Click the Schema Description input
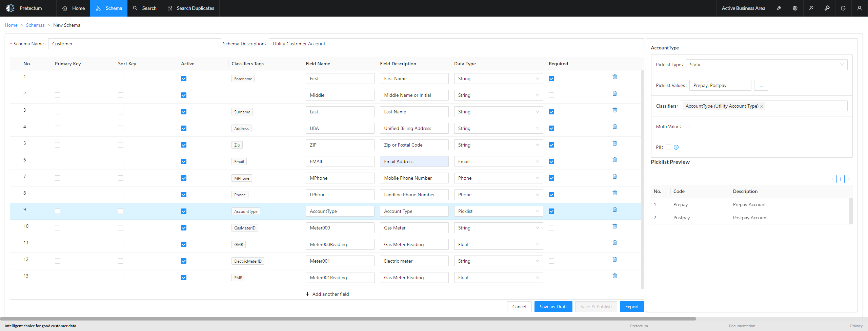 coord(456,44)
